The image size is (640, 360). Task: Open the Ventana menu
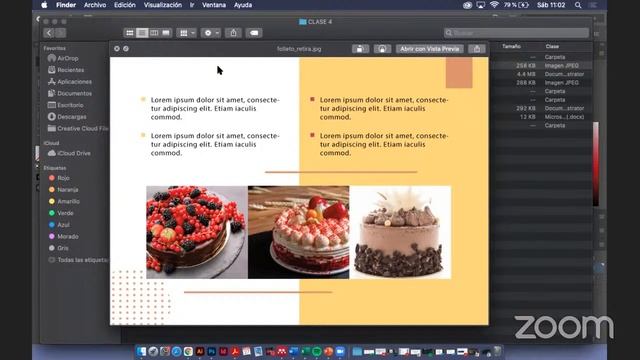pos(214,5)
